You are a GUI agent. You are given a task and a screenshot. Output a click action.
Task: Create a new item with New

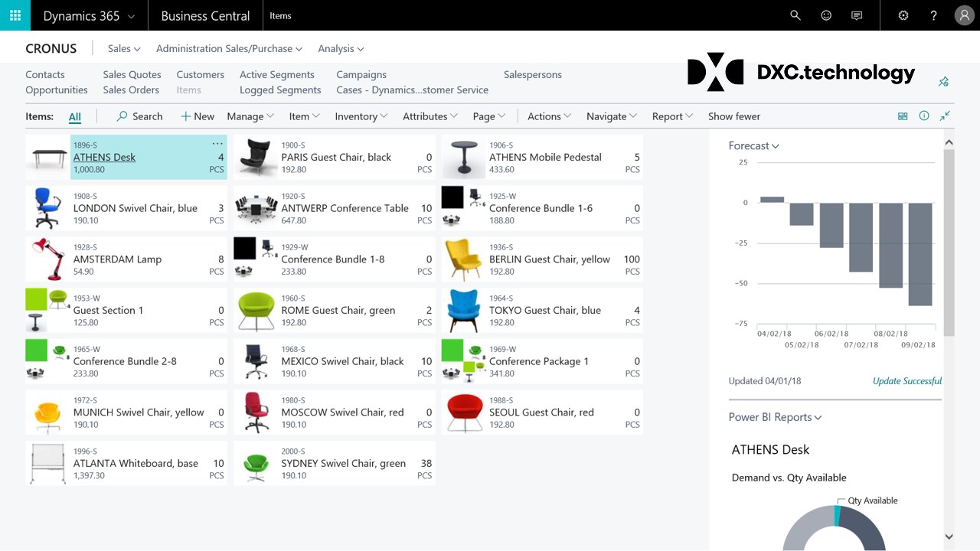(x=198, y=116)
